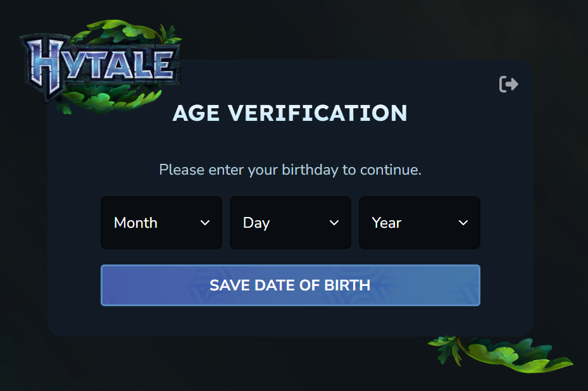
Task: Click the birthday instruction text
Action: (x=290, y=170)
